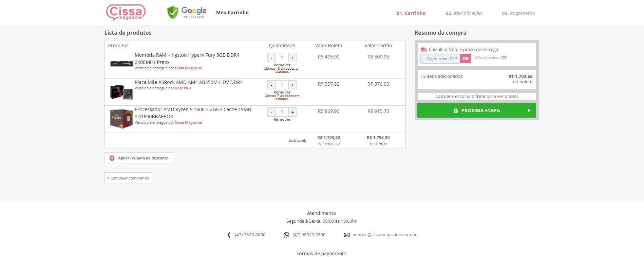Open the Best Plus seller link
Image resolution: width=644 pixels, height=257 pixels.
click(x=183, y=88)
